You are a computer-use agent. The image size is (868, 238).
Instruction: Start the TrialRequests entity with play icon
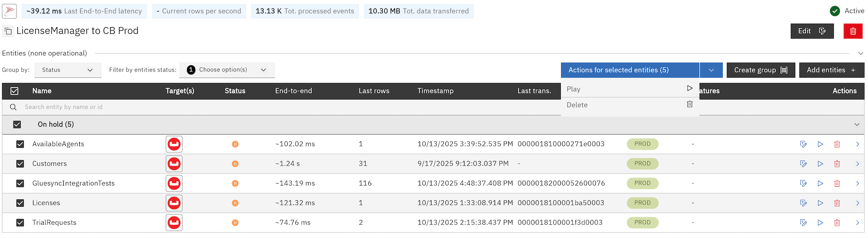pos(821,223)
